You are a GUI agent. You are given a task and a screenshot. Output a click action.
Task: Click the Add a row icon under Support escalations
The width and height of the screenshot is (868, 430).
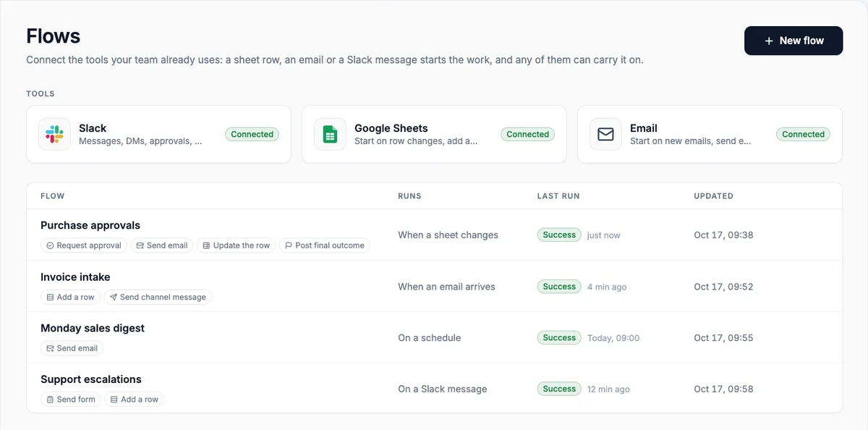114,400
